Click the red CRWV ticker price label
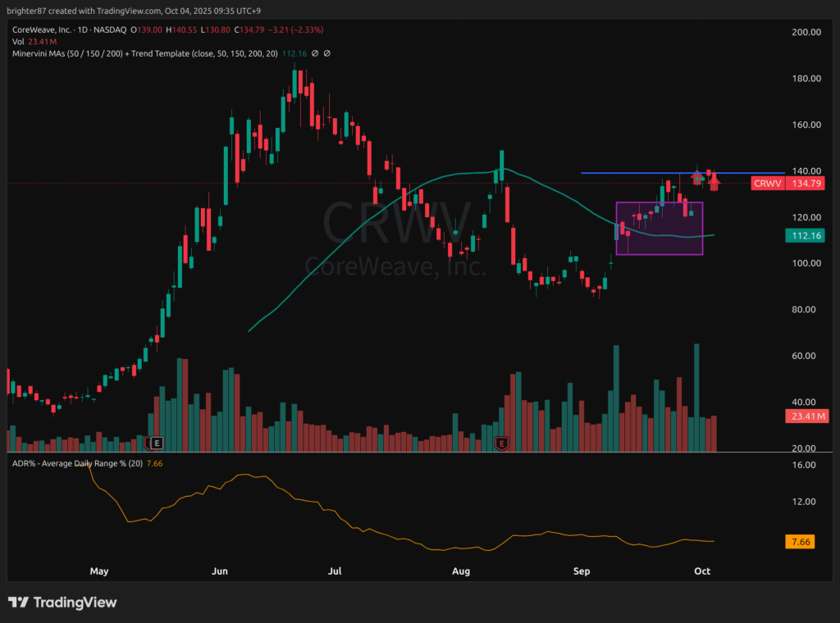Viewport: 840px width, 623px height. [x=767, y=184]
